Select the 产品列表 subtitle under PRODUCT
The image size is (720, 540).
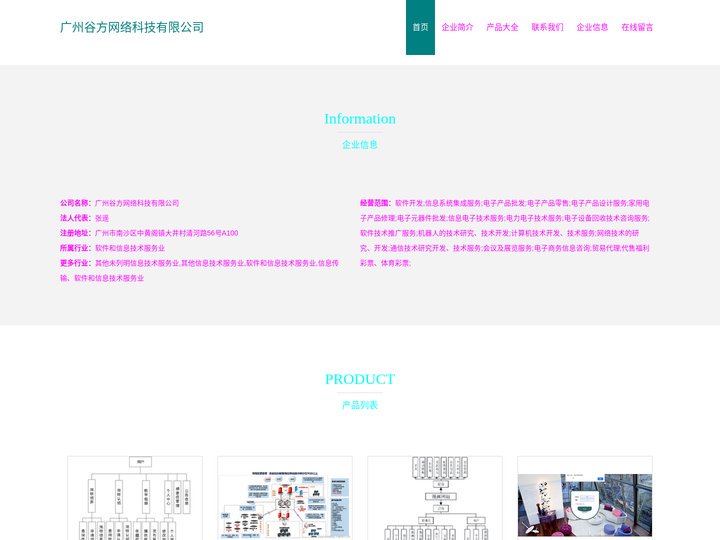[x=360, y=405]
